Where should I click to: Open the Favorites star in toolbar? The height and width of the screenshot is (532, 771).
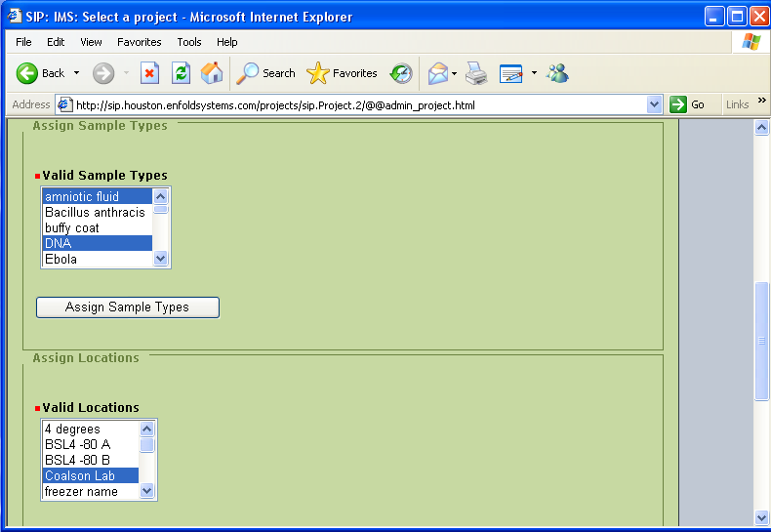pos(342,73)
